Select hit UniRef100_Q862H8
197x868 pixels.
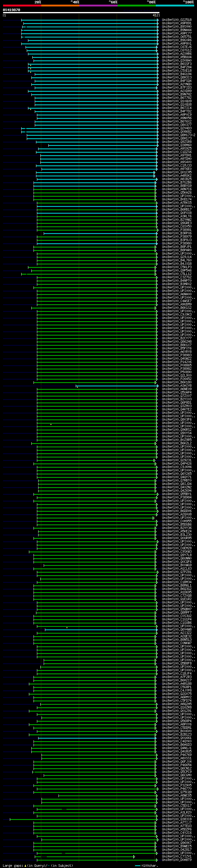click(x=177, y=341)
